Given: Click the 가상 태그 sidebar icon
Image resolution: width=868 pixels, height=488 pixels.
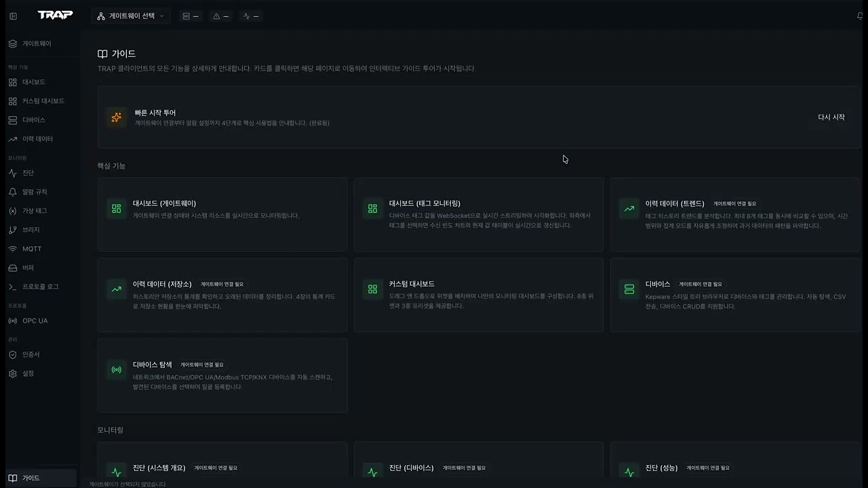Looking at the screenshot, I should 13,211.
